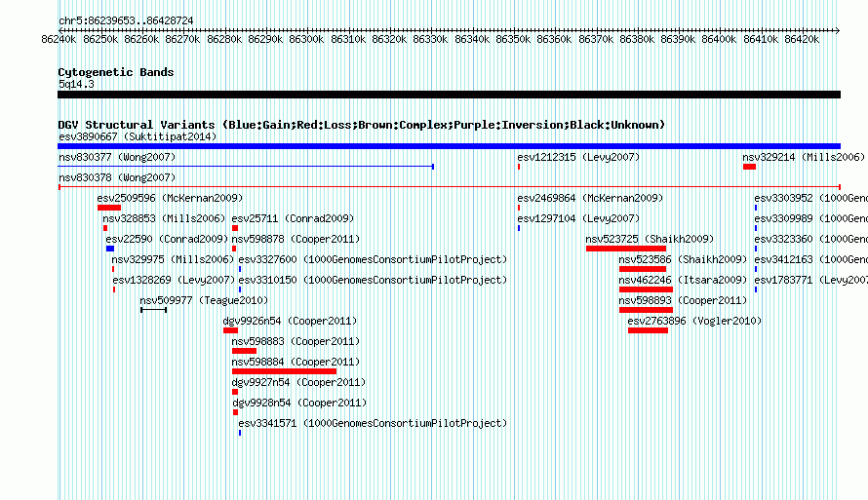Click the esv25711 (Conrad2009) label
868x500 pixels.
pos(293,218)
